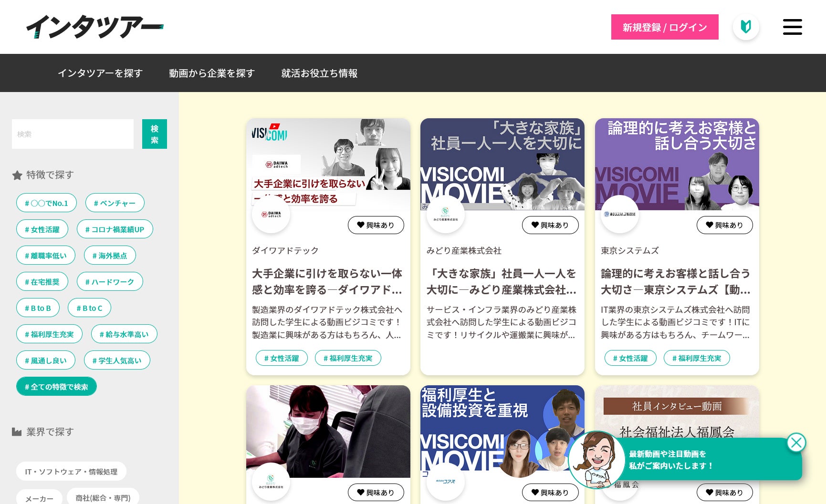The width and height of the screenshot is (826, 504).
Task: Click the コプス company logo avatar
Action: pyautogui.click(x=445, y=482)
